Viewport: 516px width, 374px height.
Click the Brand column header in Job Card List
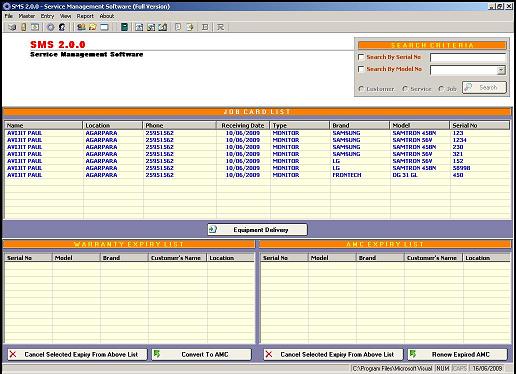tap(360, 125)
